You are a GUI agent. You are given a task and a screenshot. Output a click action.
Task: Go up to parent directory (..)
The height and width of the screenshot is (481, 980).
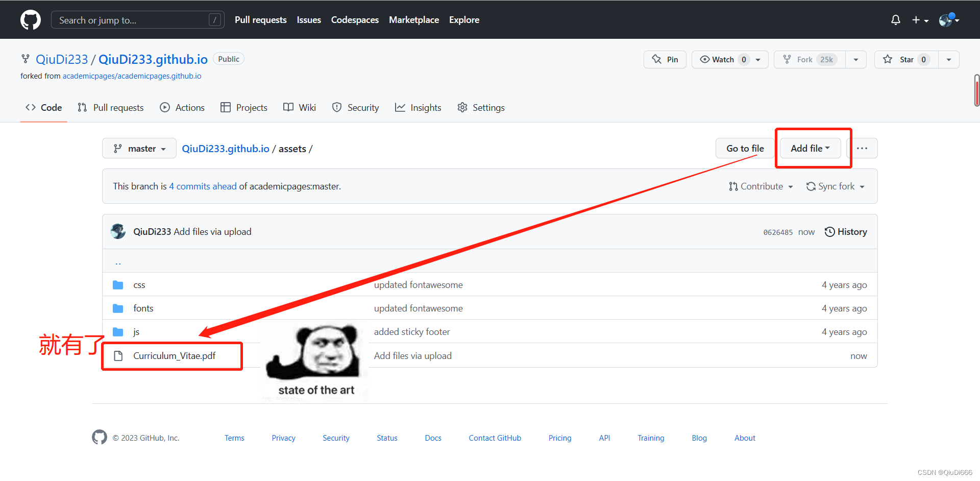point(118,262)
